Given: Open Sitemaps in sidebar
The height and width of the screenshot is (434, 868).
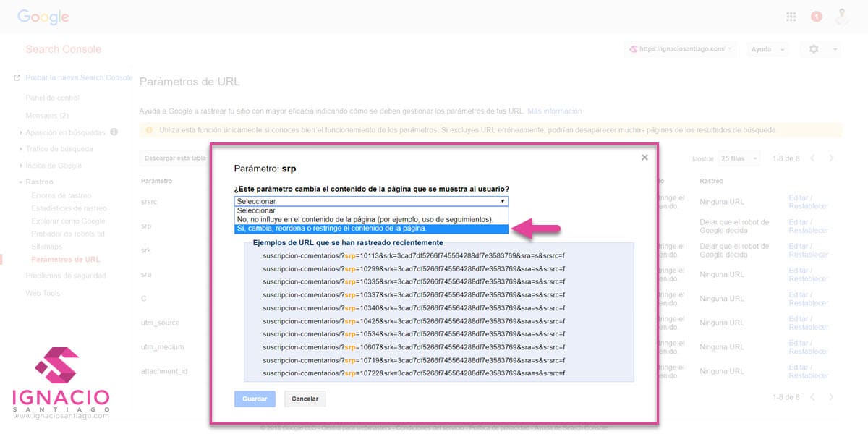Looking at the screenshot, I should click(x=46, y=246).
